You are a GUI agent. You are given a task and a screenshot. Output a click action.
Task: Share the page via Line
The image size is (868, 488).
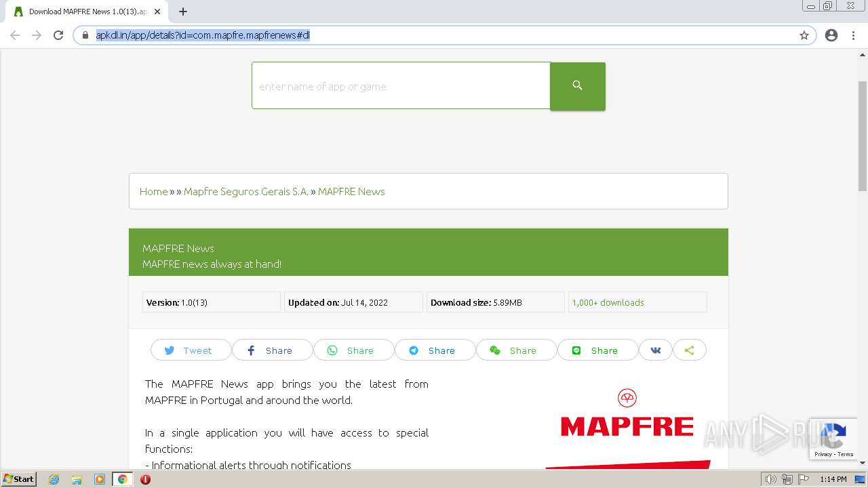[597, 350]
